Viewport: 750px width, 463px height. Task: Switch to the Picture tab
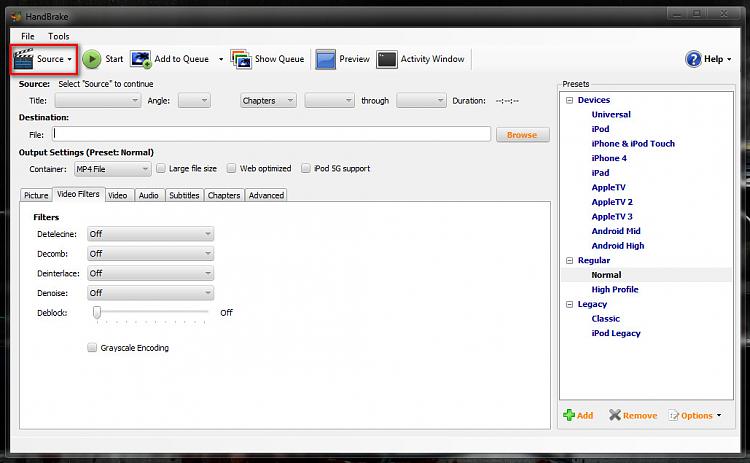[36, 195]
